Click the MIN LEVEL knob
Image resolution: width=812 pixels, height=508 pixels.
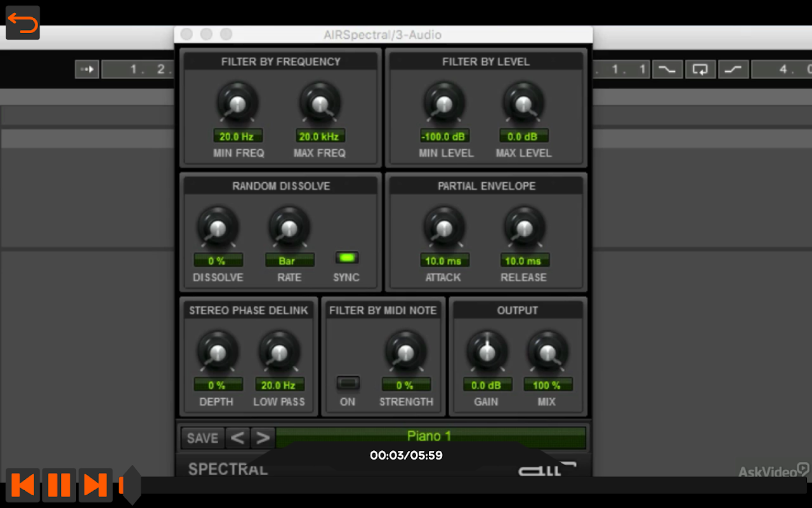(x=445, y=103)
